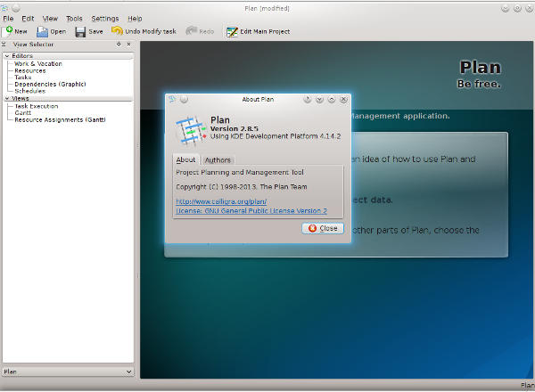
Task: Save the project using floppy icon
Action: tap(80, 32)
